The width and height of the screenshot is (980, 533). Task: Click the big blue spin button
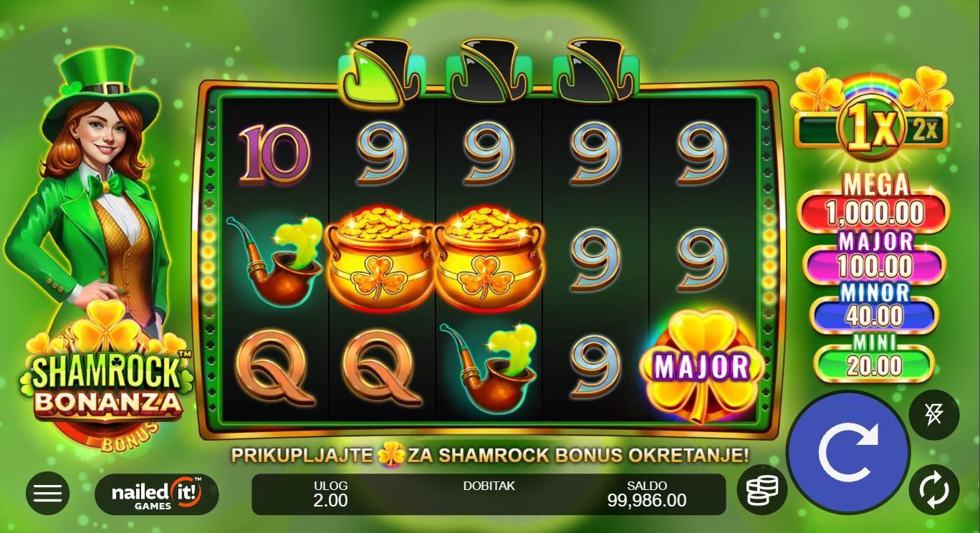848,453
